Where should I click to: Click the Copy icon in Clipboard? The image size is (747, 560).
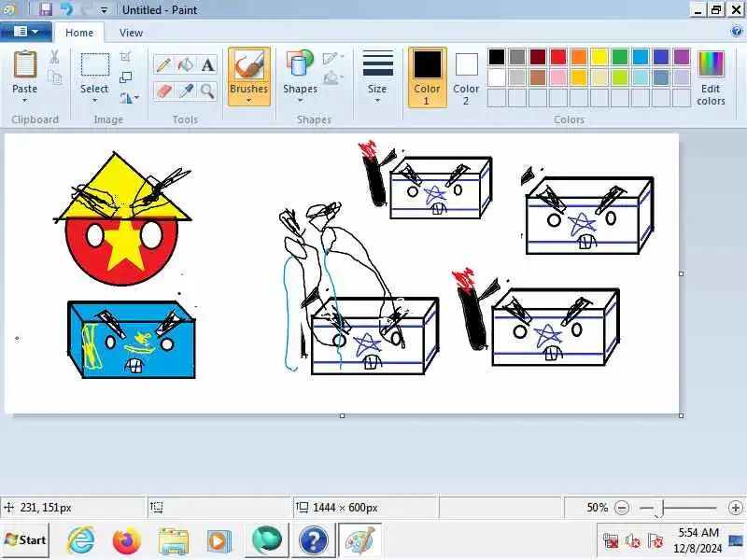tap(55, 77)
